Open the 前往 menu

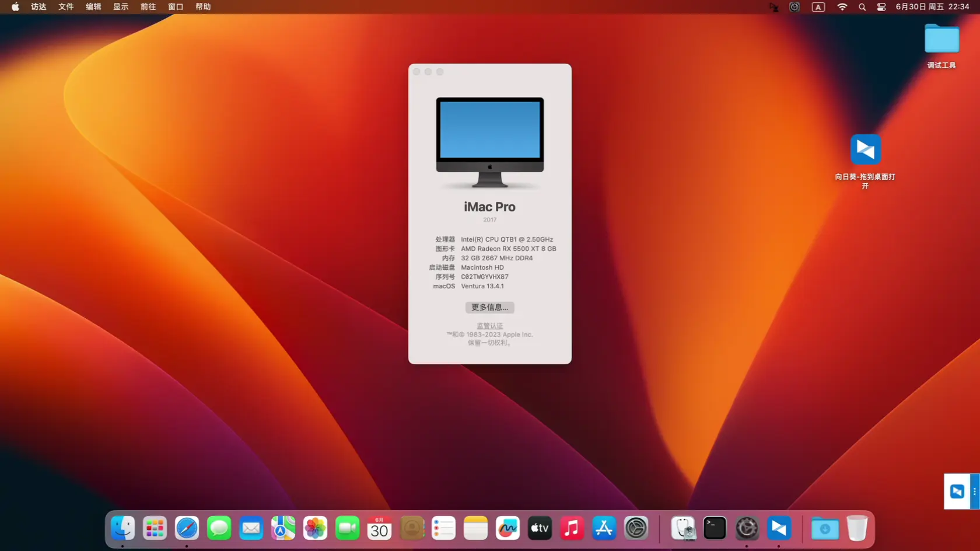(x=148, y=6)
